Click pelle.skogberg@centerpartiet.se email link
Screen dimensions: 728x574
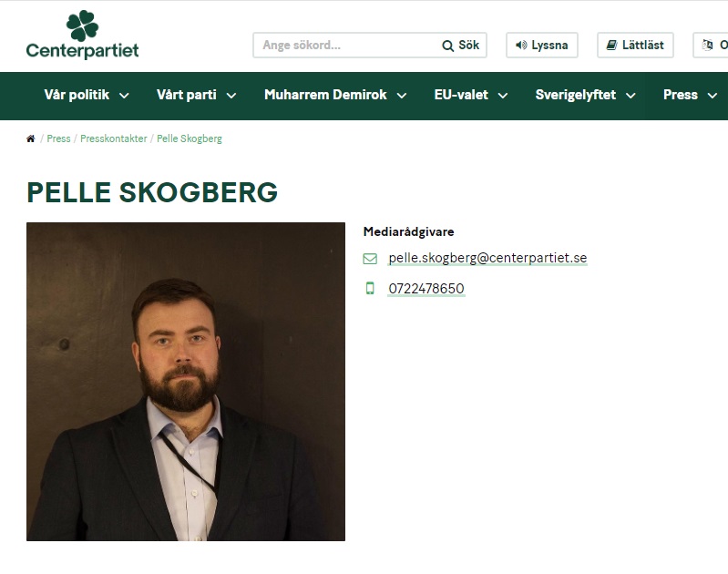[487, 258]
